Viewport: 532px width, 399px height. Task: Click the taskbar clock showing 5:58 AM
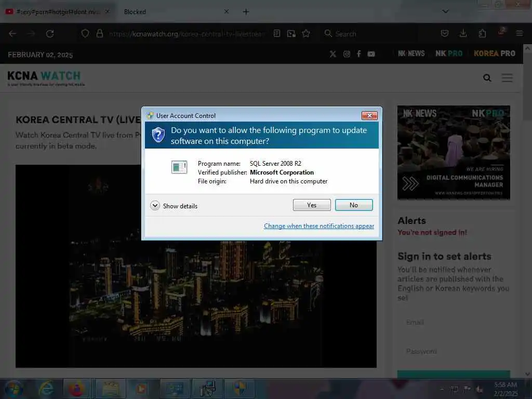coord(506,389)
